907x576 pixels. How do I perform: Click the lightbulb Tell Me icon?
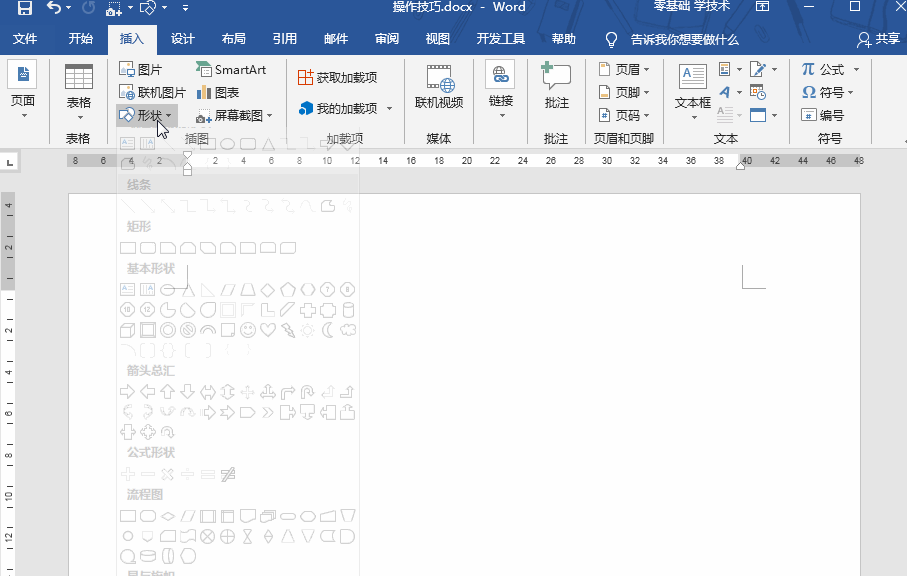tap(611, 39)
